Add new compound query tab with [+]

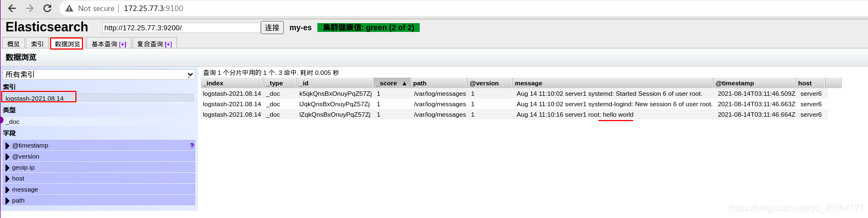tap(168, 44)
